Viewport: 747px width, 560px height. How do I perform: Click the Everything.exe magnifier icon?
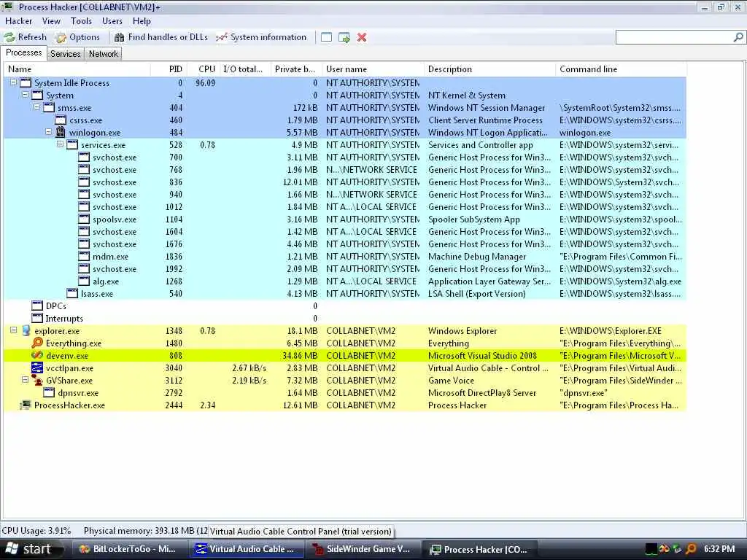tap(37, 343)
